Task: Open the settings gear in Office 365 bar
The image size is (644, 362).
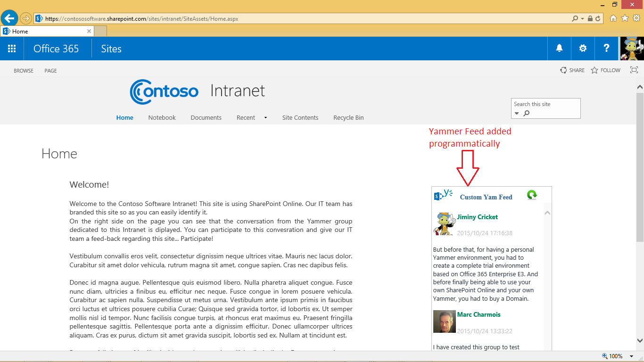Action: 583,49
